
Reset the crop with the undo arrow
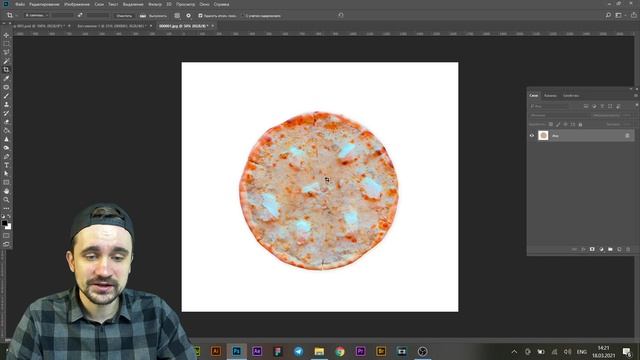coord(341,16)
